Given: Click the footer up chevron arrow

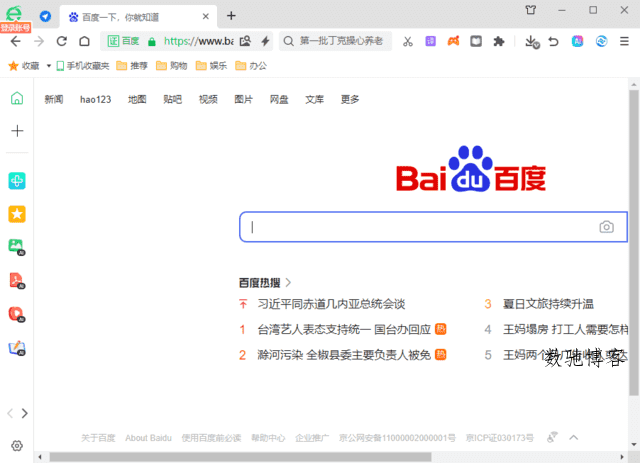Looking at the screenshot, I should (573, 438).
